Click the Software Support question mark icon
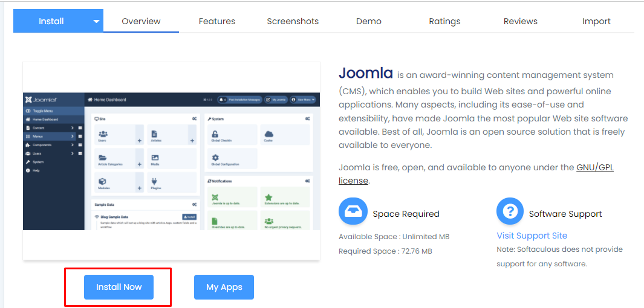 point(510,211)
